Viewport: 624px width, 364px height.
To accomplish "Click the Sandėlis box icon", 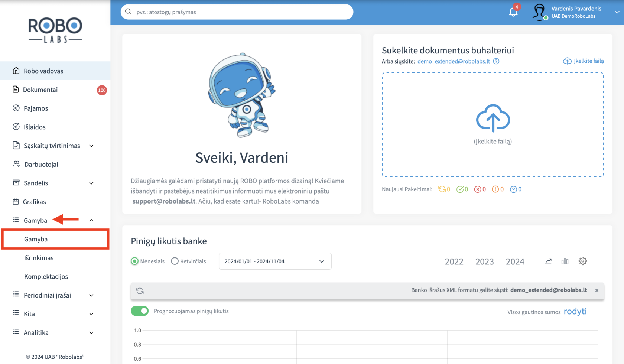I will [16, 182].
